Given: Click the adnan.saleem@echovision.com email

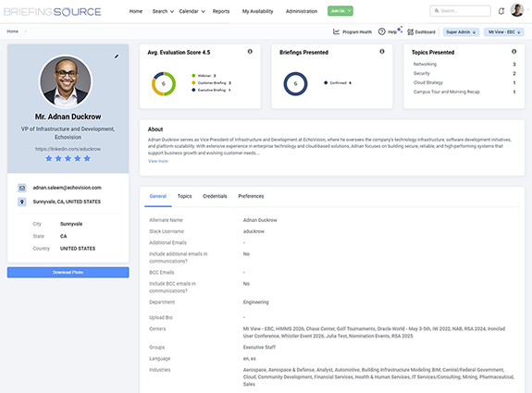Looking at the screenshot, I should point(68,188).
